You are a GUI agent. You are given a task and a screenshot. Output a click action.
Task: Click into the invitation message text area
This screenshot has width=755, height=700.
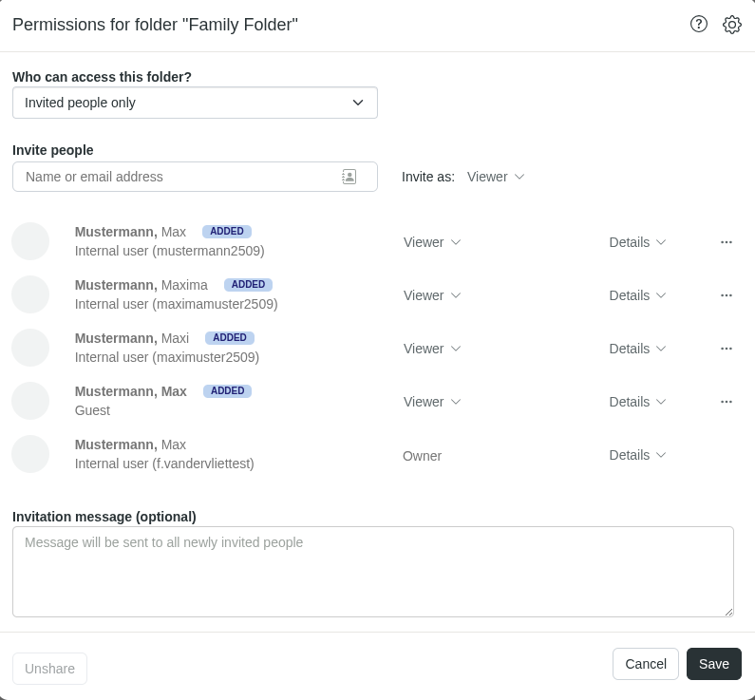(372, 572)
